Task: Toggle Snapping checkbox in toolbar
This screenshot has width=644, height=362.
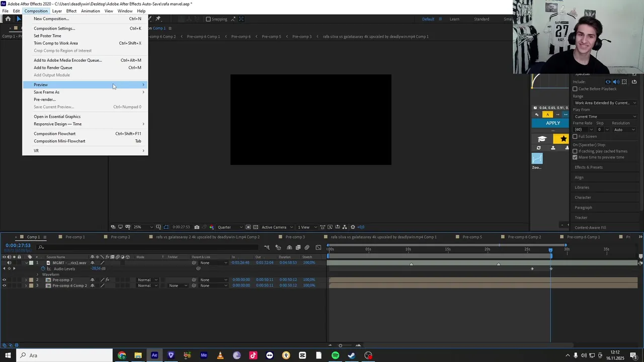Action: tap(208, 19)
